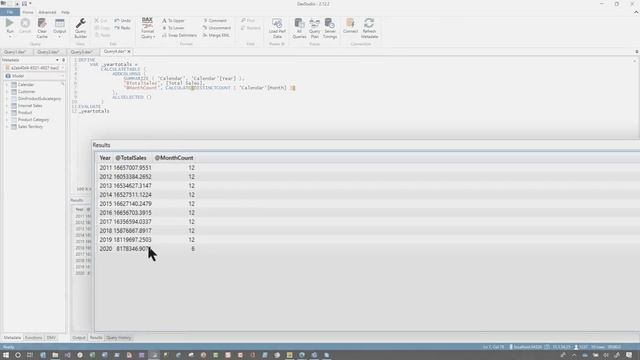Click the Cut button
The height and width of the screenshot is (360, 640).
[101, 20]
